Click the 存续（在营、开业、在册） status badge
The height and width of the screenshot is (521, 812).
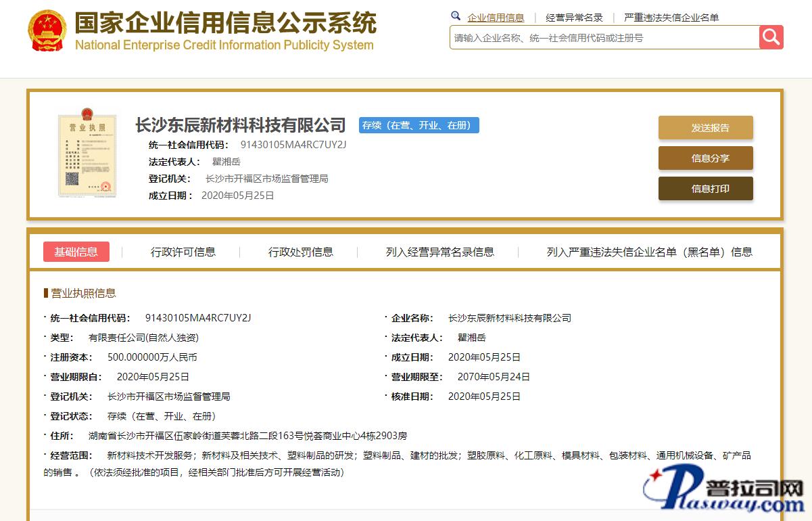pyautogui.click(x=419, y=125)
